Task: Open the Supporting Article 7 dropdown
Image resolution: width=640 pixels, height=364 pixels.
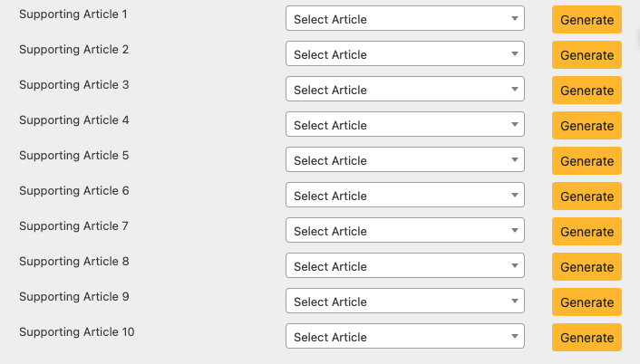Action: [x=404, y=231]
